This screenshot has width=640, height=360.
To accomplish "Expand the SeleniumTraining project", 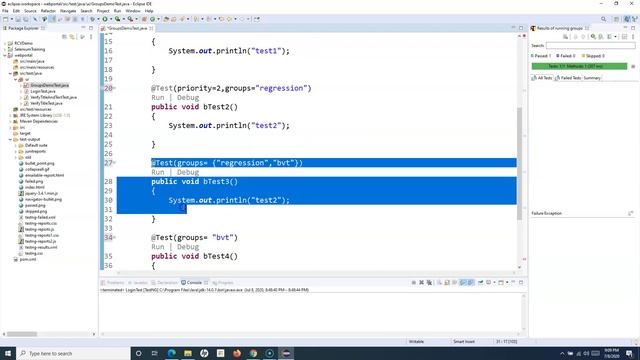I will coord(5,49).
